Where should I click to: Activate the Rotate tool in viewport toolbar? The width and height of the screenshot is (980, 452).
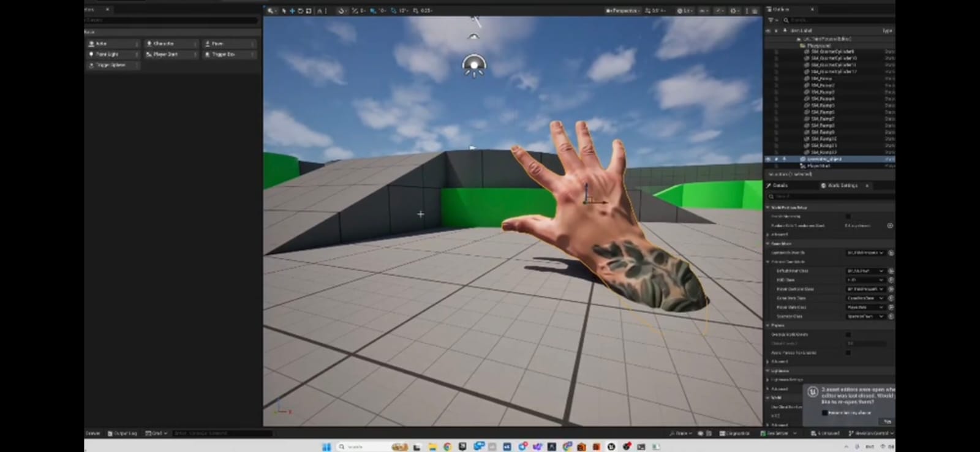point(300,10)
